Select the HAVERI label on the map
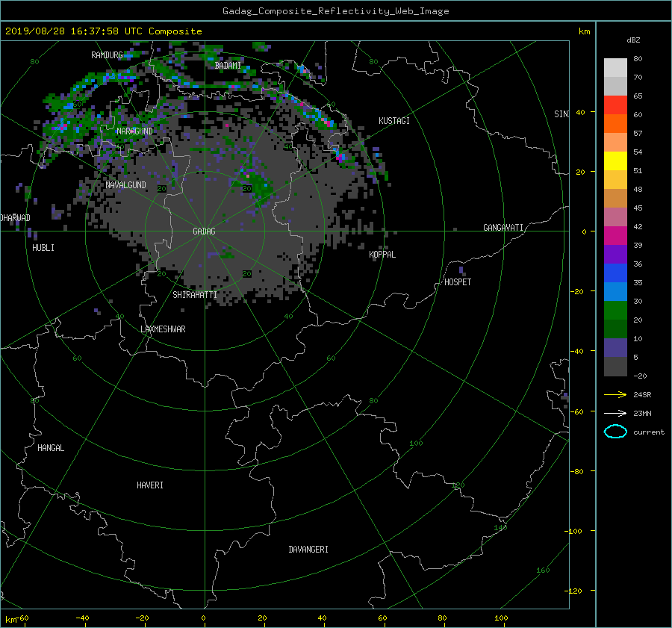The image size is (672, 628). tap(149, 485)
